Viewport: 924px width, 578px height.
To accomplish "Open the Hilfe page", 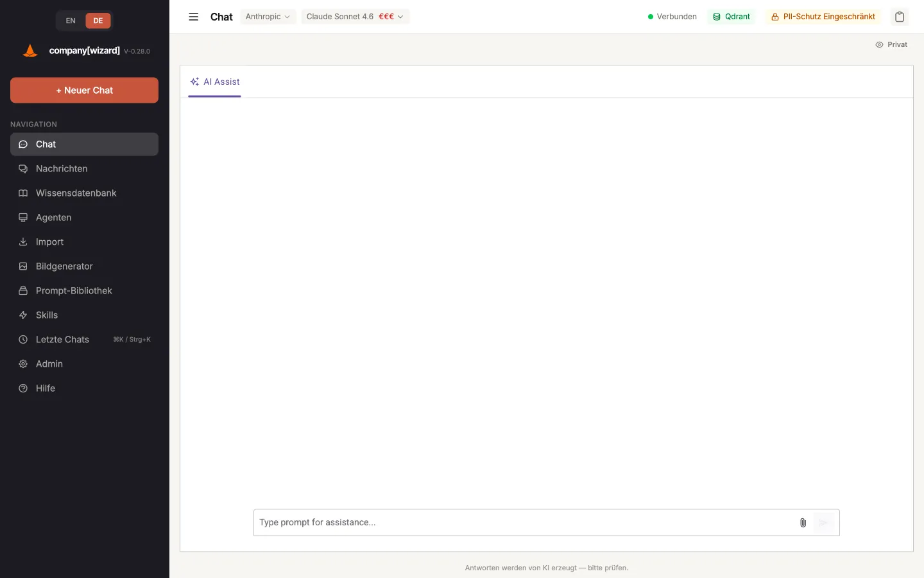I will coord(84,389).
